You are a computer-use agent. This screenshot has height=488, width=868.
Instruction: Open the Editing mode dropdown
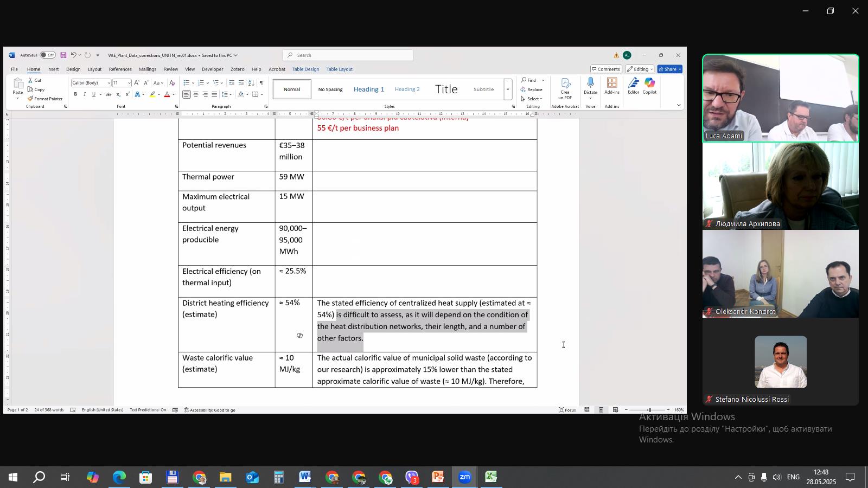pos(640,69)
